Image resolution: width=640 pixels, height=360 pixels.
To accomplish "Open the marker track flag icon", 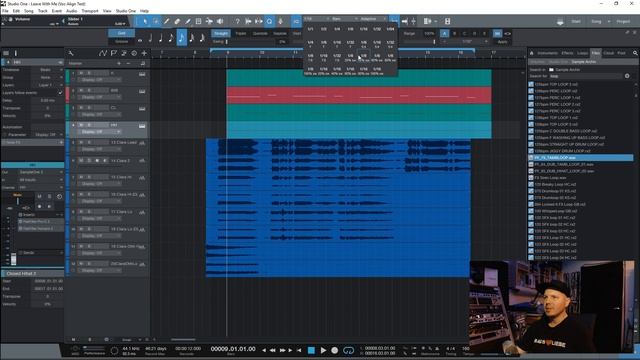I will click(x=113, y=53).
